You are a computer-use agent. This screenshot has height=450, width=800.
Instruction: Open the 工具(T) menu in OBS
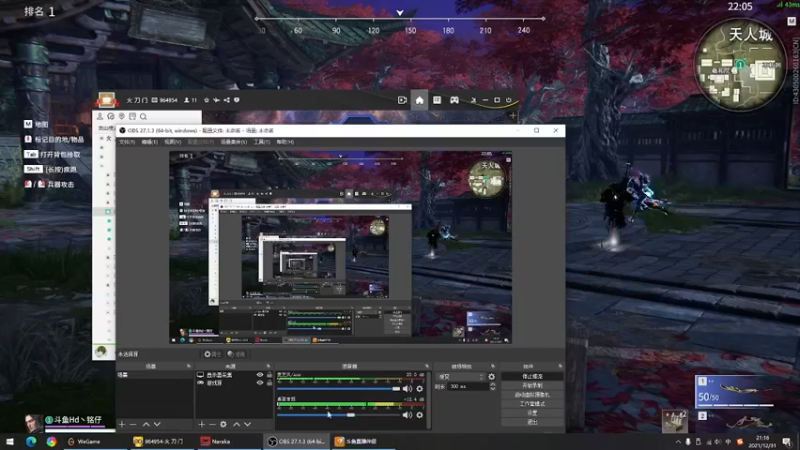(x=262, y=142)
